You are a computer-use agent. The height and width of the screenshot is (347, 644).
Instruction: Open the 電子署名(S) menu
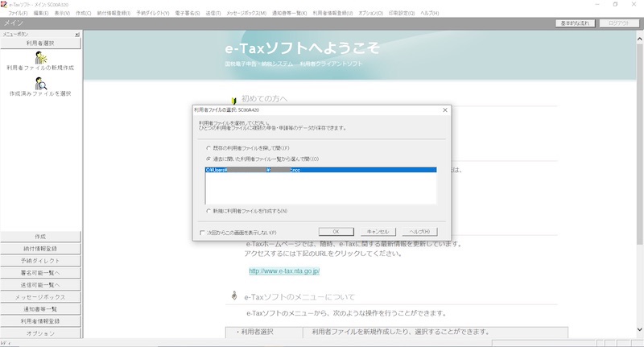click(x=188, y=13)
